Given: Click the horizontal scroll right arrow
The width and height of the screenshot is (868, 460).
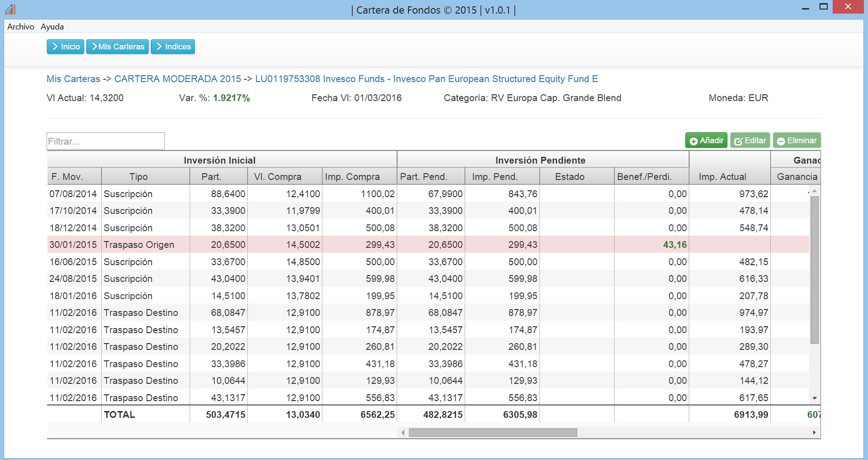Looking at the screenshot, I should [814, 433].
